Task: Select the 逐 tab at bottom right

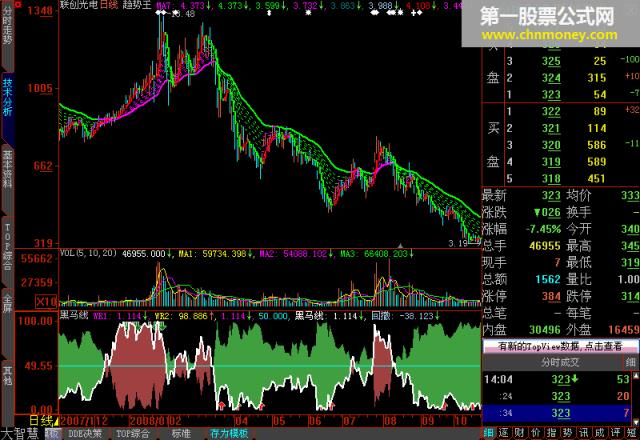Action: click(x=504, y=433)
